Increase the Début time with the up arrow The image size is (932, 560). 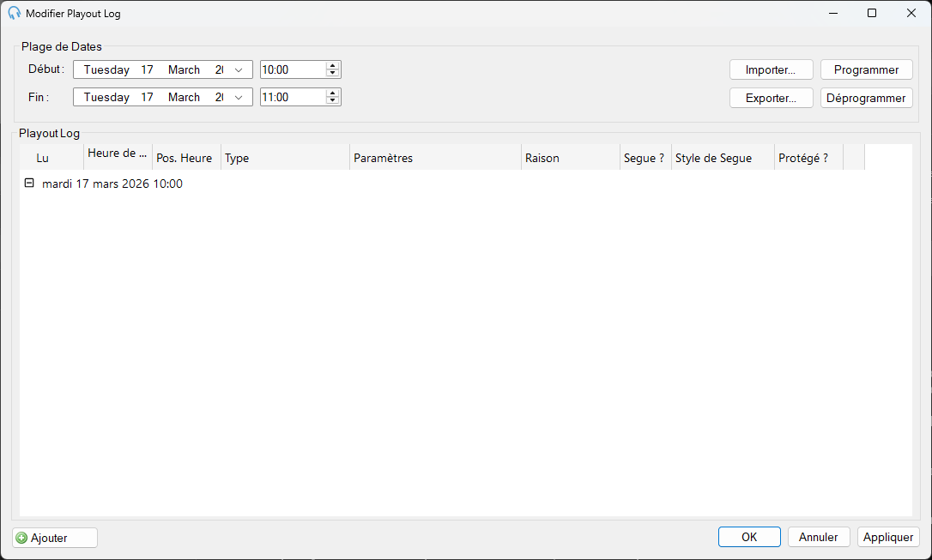pos(333,65)
